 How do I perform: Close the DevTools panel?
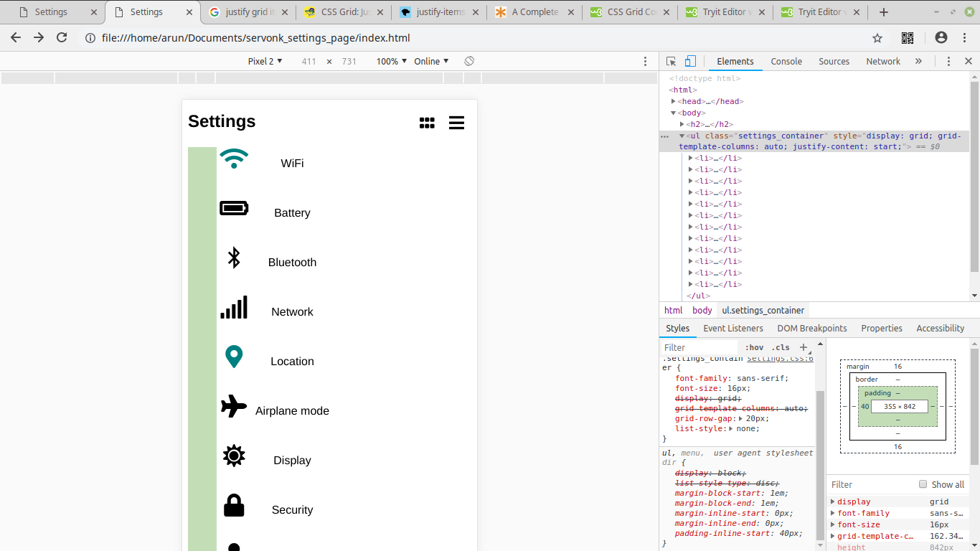click(968, 62)
